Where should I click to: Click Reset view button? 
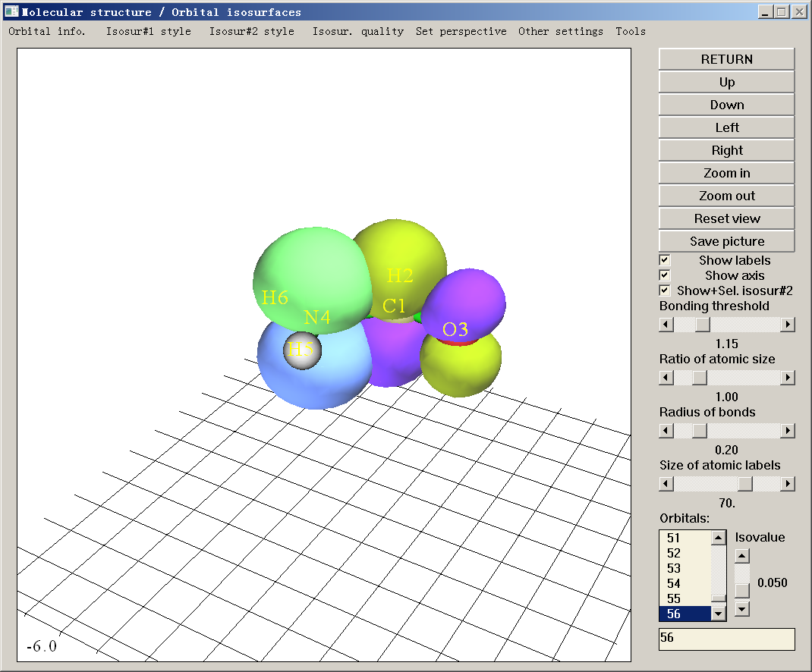[726, 218]
